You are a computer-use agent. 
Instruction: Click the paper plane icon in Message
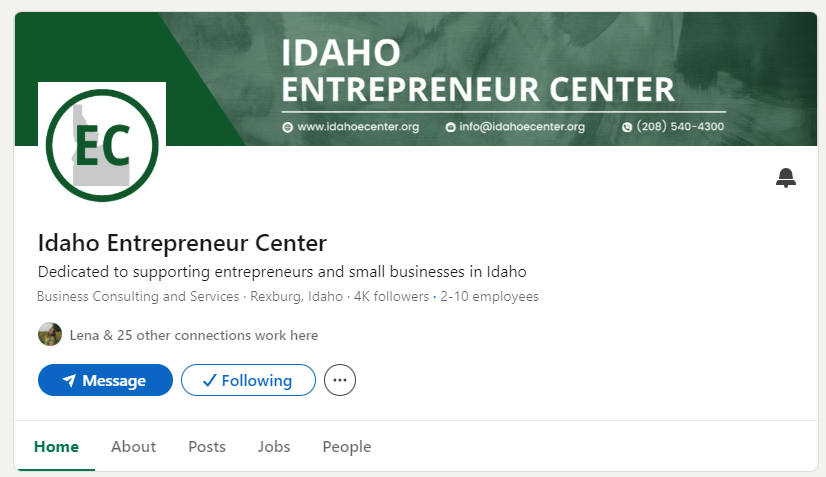pyautogui.click(x=69, y=380)
